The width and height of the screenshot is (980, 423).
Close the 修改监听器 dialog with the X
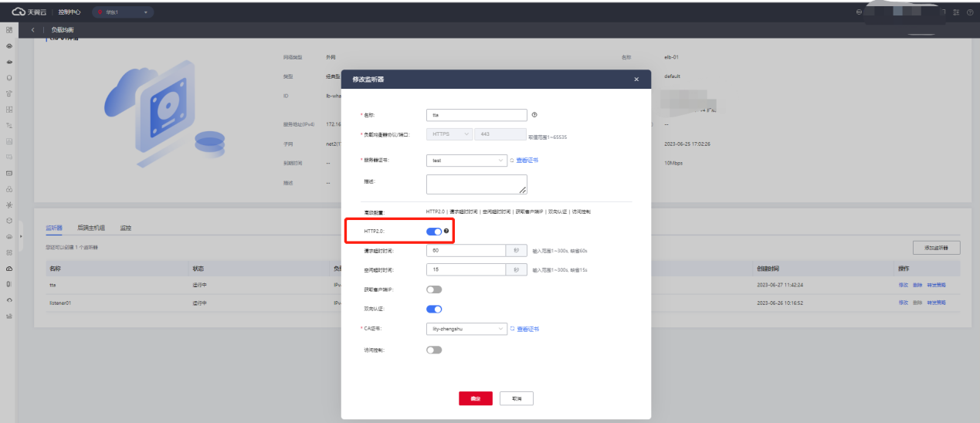pos(636,80)
